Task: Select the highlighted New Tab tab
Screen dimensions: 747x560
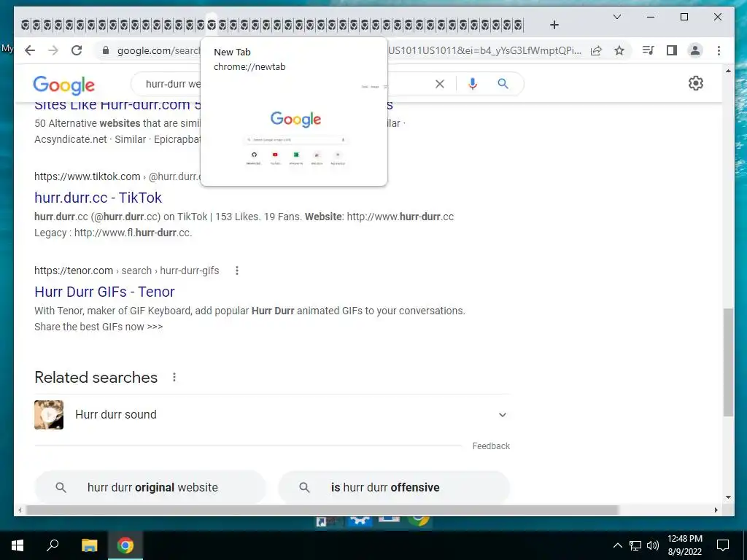Action: pos(212,24)
